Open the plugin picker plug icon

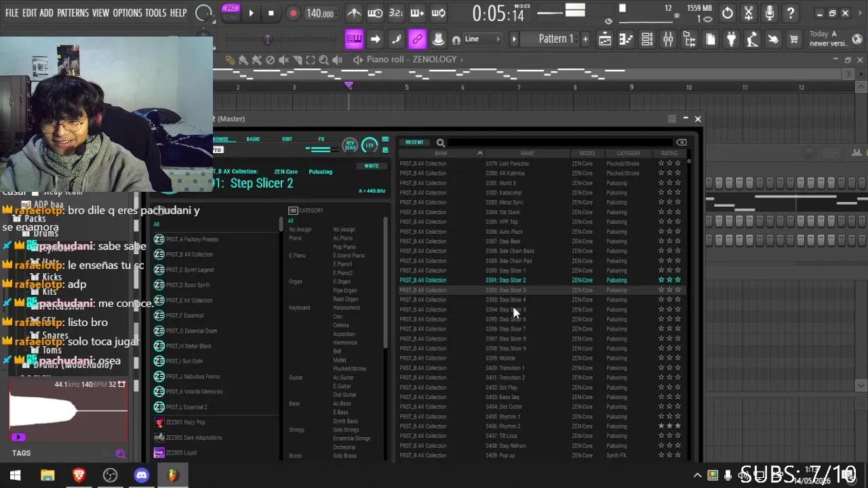[731, 39]
